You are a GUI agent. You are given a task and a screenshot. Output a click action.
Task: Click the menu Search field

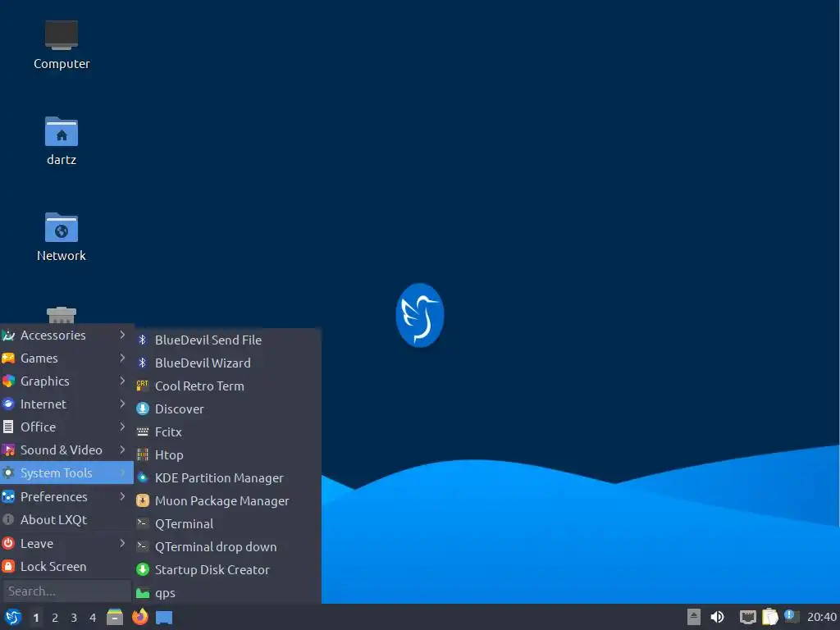66,591
